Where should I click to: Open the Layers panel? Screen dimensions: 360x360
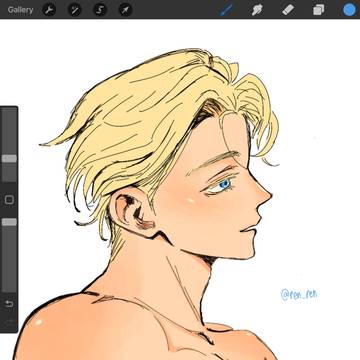tap(318, 10)
